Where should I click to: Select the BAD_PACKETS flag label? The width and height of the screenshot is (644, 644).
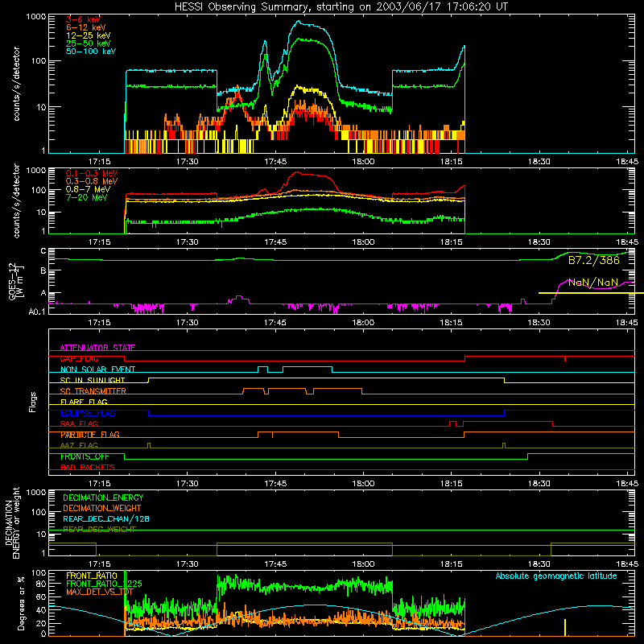pyautogui.click(x=88, y=467)
